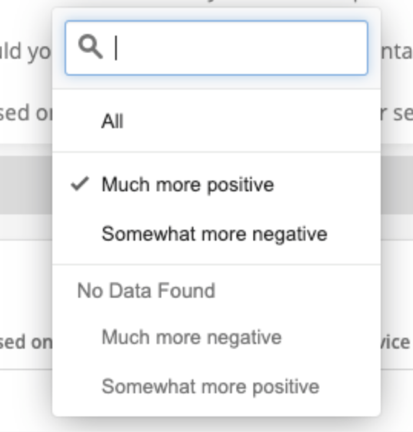Screen dimensions: 413x432
Task: Click the partial 'nta' text at right
Action: pos(397,52)
